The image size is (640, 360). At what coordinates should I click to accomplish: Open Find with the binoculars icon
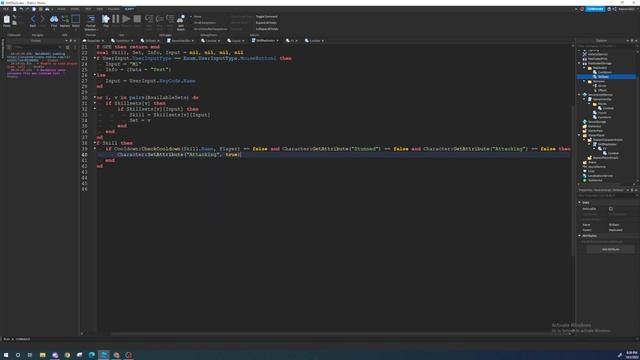[x=54, y=19]
